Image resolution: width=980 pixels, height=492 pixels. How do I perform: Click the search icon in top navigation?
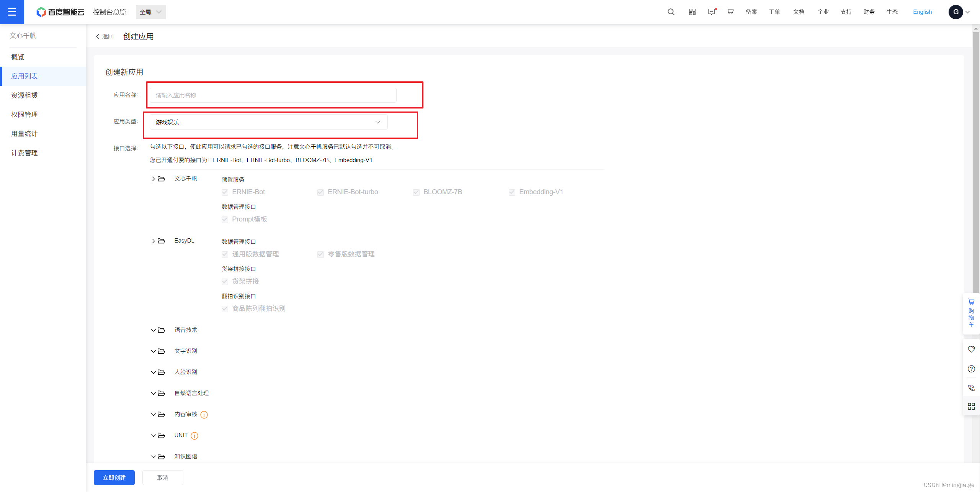pyautogui.click(x=671, y=11)
